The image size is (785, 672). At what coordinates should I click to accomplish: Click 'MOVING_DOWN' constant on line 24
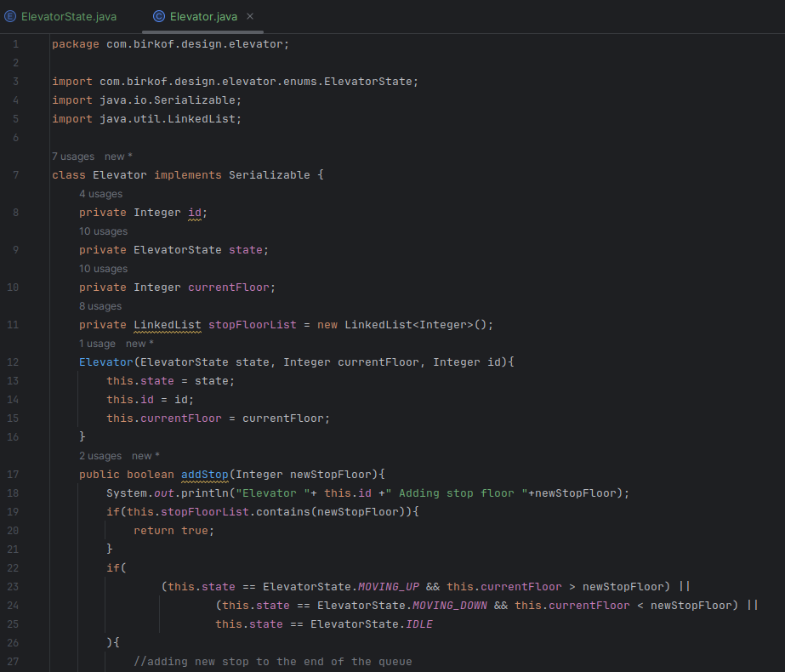click(450, 606)
